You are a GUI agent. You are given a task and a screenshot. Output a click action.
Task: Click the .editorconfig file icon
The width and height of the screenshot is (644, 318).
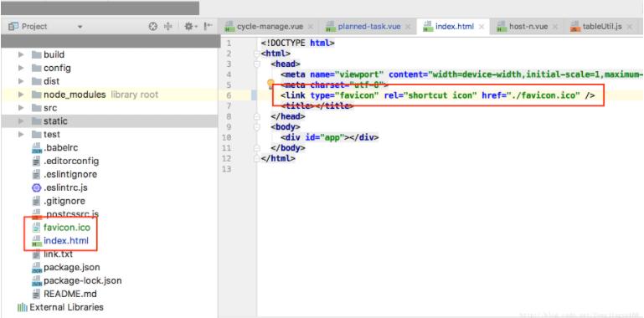[37, 162]
